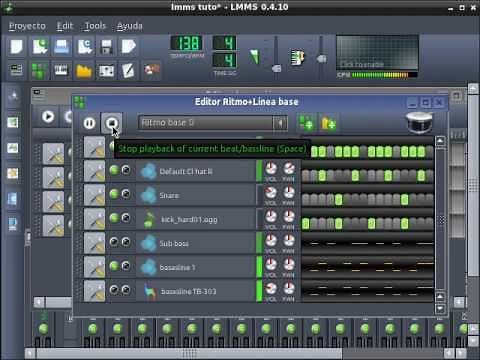Unmute the Sub-bass track
This screenshot has width=480, height=360.
coord(114,242)
